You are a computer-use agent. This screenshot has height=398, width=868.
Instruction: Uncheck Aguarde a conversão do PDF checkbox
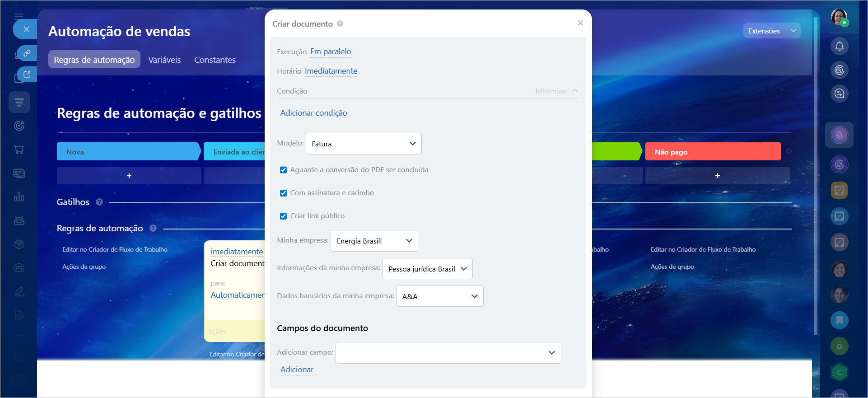(x=284, y=170)
